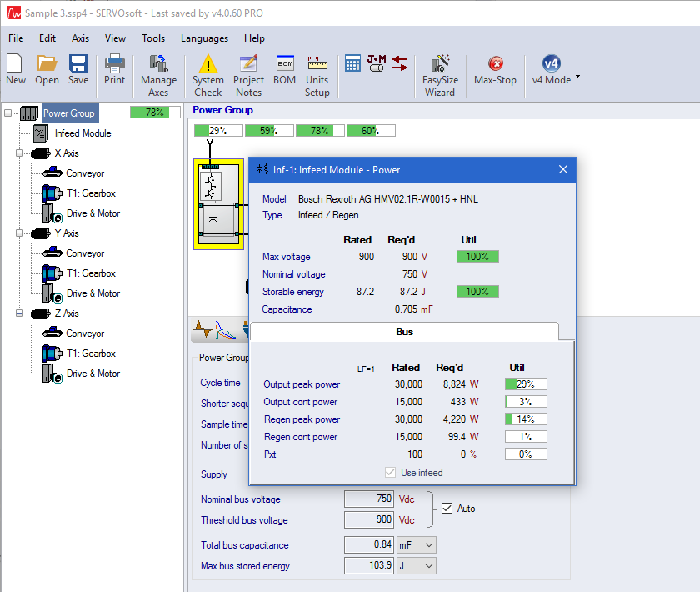Open Units Setup

317,74
